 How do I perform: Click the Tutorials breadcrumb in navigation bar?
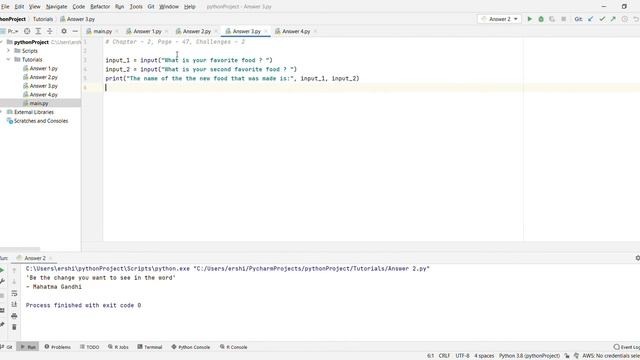43,19
